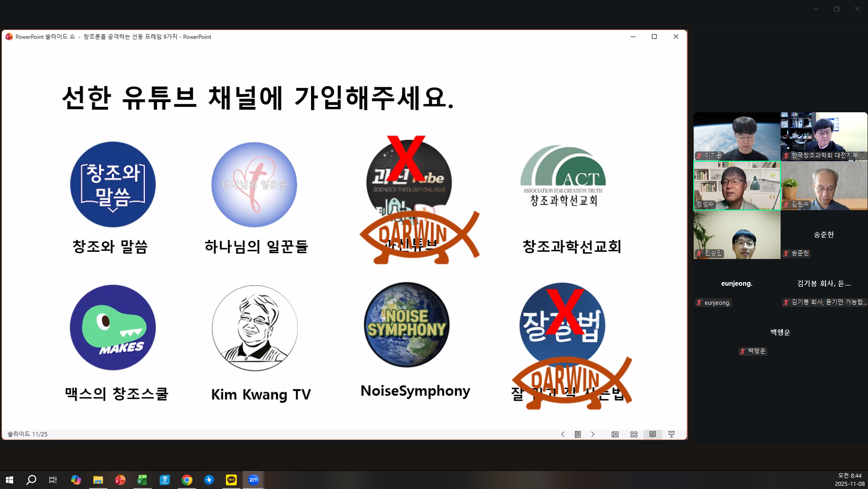868x489 pixels.
Task: Open the slide navigation menu icon
Action: 578,434
